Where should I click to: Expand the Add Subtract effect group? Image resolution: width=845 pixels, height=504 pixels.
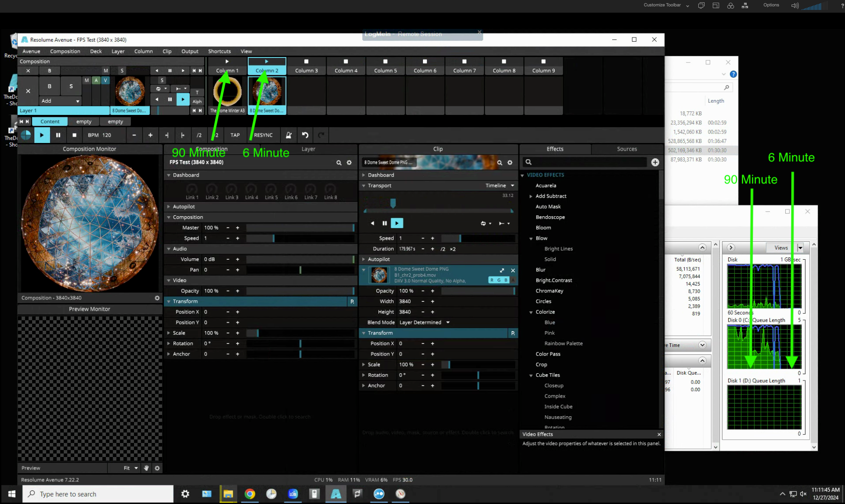(x=531, y=196)
